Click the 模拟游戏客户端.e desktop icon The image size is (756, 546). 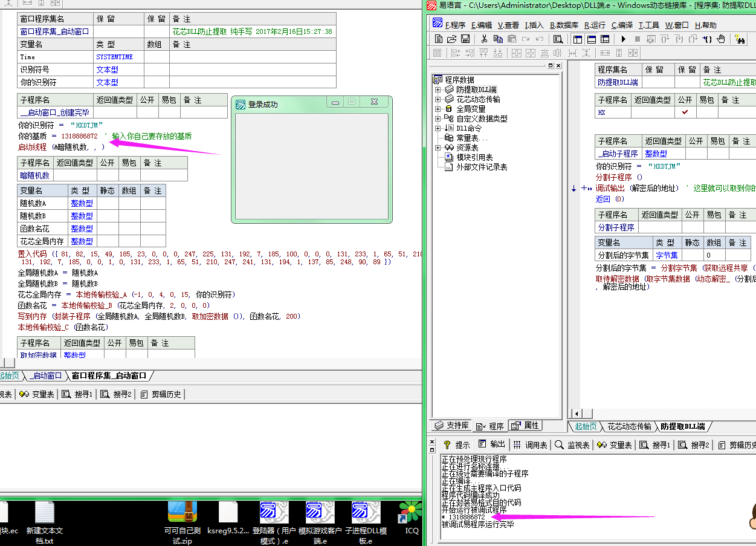click(x=320, y=522)
